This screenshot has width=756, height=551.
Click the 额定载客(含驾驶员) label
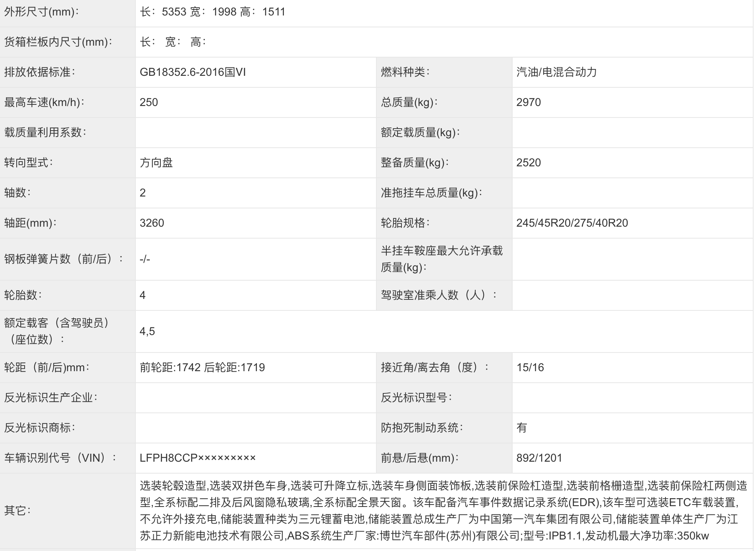click(57, 331)
